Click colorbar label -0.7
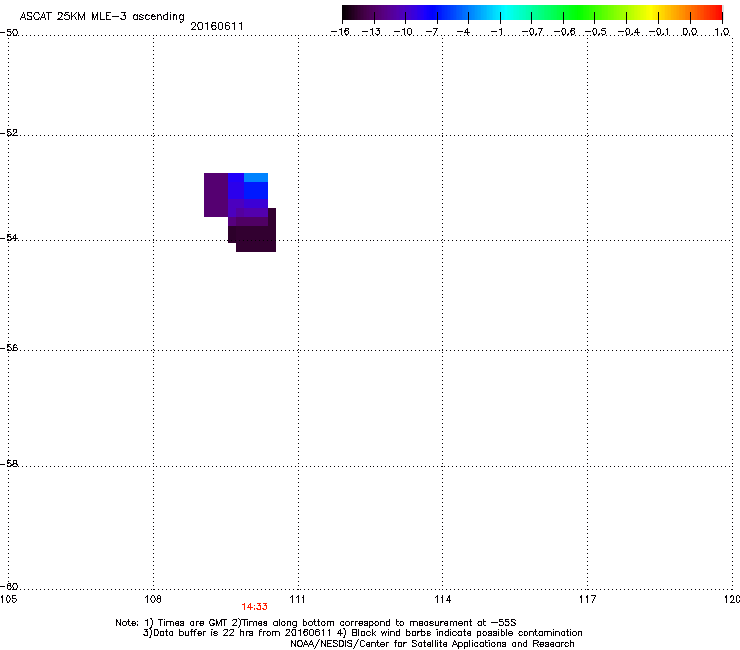This screenshot has height=650, width=740. (x=532, y=32)
